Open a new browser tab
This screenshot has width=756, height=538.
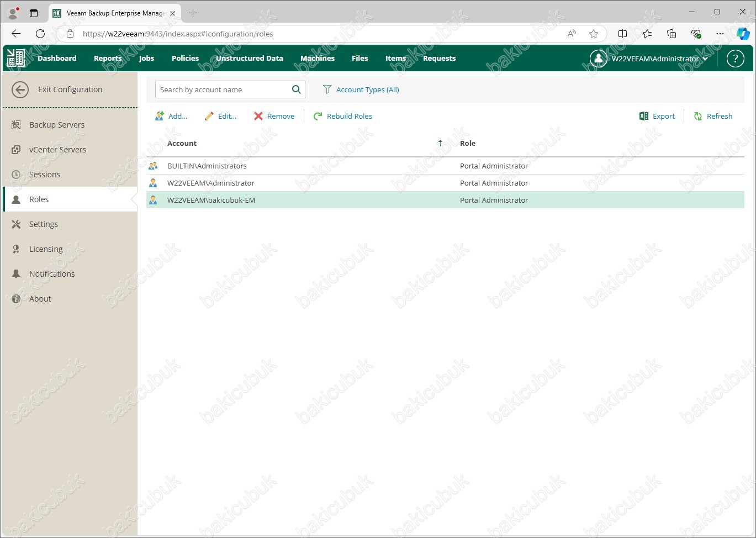(193, 13)
